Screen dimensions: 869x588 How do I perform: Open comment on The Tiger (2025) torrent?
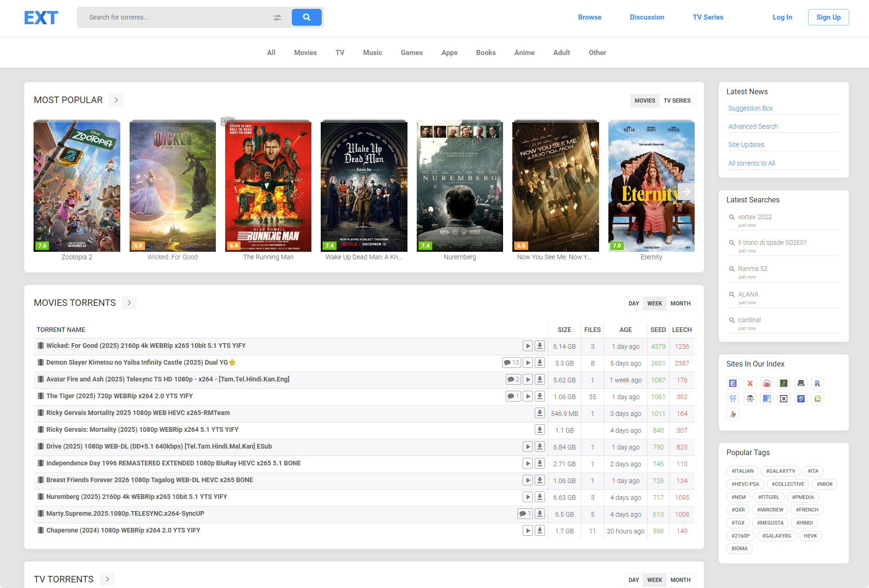tap(513, 396)
